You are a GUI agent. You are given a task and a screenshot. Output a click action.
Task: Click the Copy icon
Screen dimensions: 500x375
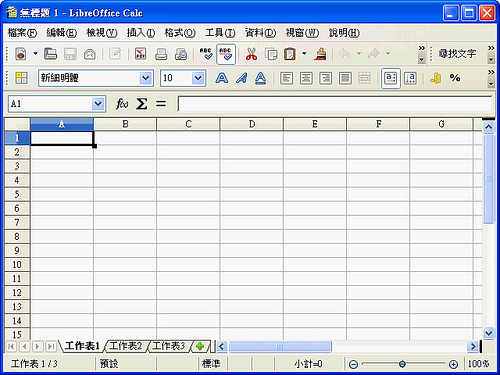pos(271,54)
